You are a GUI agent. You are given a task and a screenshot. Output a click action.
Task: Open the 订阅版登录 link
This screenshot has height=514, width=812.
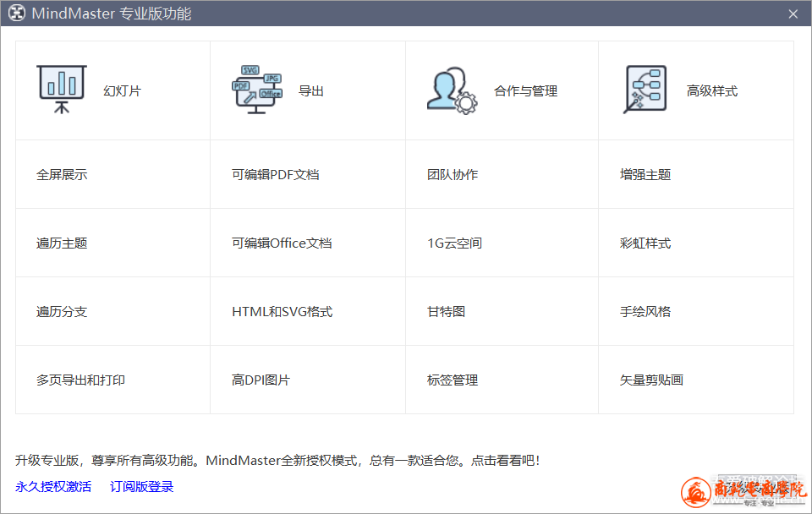(x=141, y=487)
